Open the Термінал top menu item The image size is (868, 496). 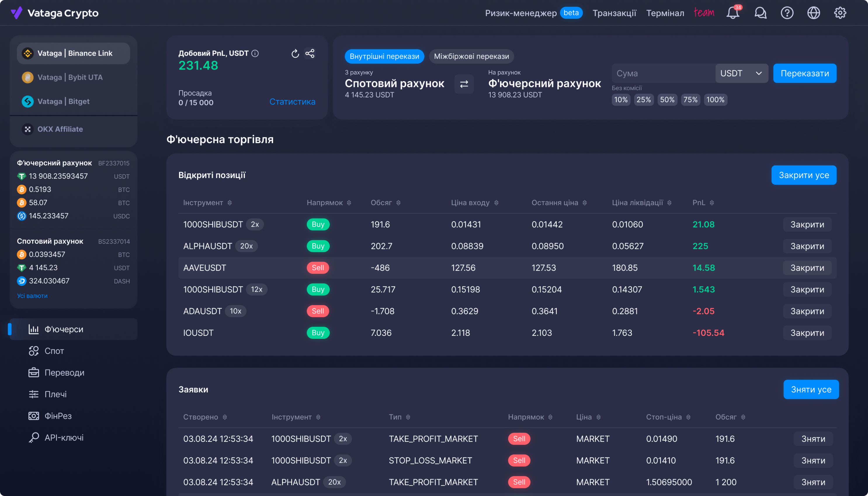pyautogui.click(x=665, y=13)
